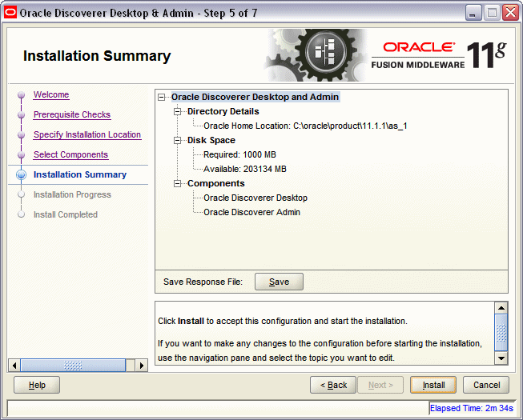The width and height of the screenshot is (523, 420).
Task: Click the Oracle icon in title bar
Action: 10,13
